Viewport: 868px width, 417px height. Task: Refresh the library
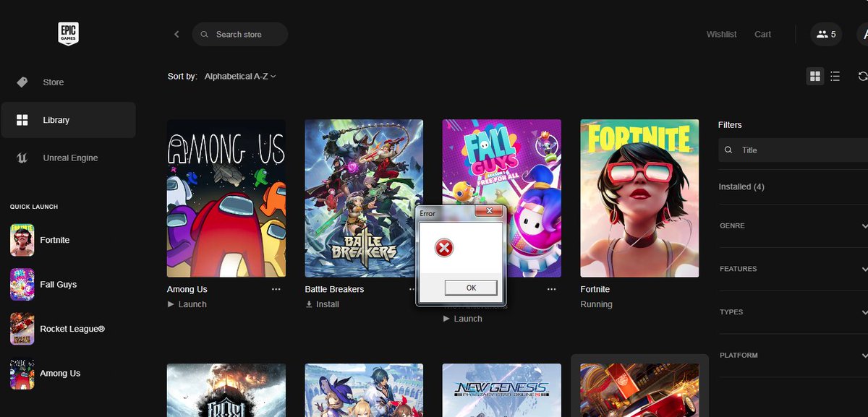pos(862,76)
